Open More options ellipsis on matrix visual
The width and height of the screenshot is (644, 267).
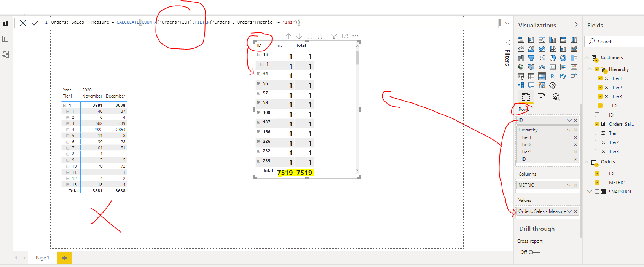(x=355, y=36)
